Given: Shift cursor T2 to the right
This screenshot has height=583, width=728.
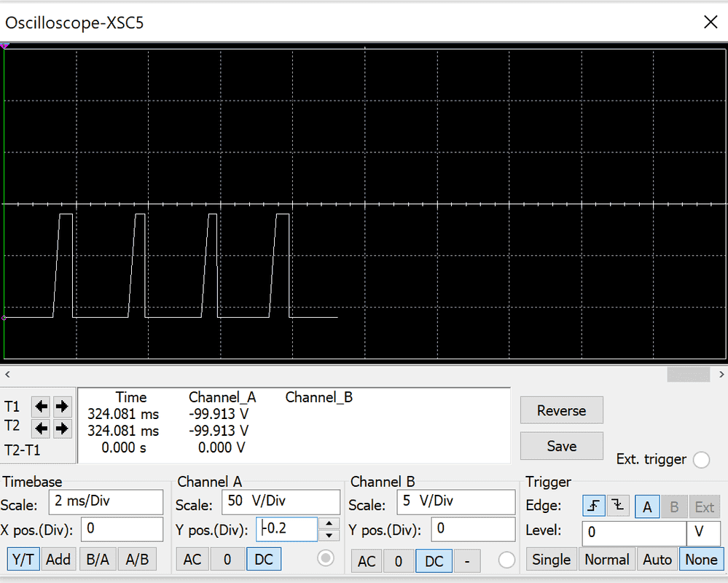Looking at the screenshot, I should 63,427.
